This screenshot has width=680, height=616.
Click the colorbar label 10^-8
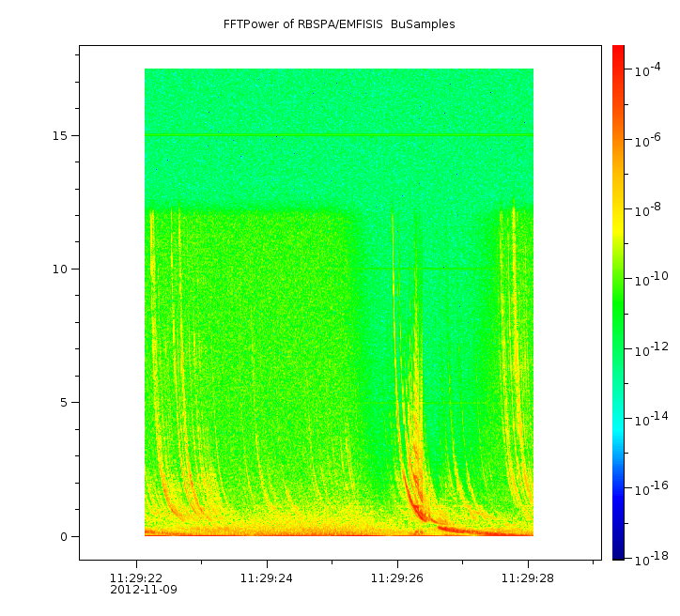coord(648,209)
